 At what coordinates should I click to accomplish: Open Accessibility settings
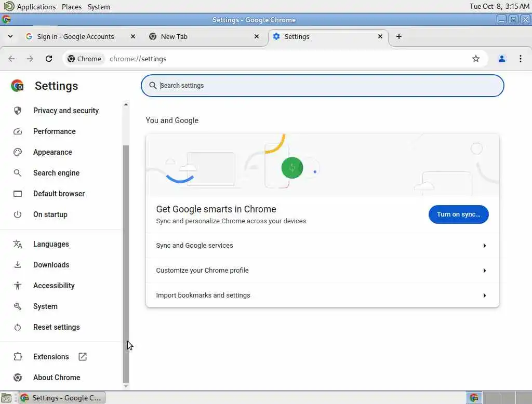click(54, 286)
